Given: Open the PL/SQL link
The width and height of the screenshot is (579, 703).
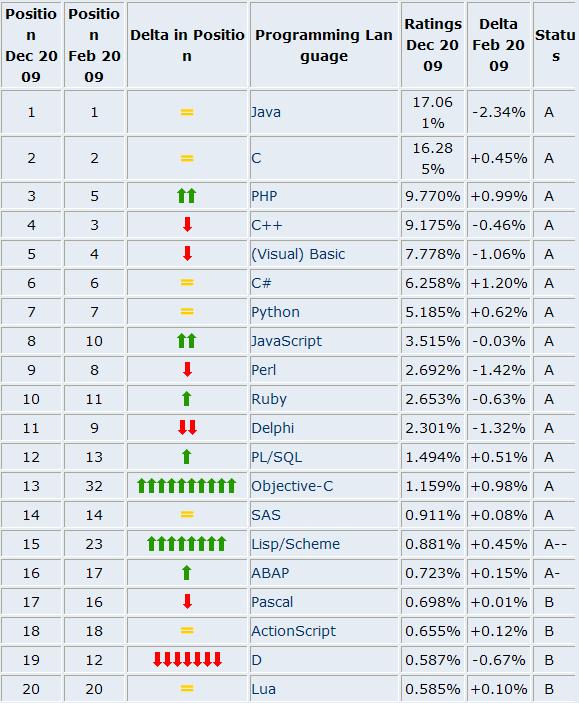Looking at the screenshot, I should point(277,457).
